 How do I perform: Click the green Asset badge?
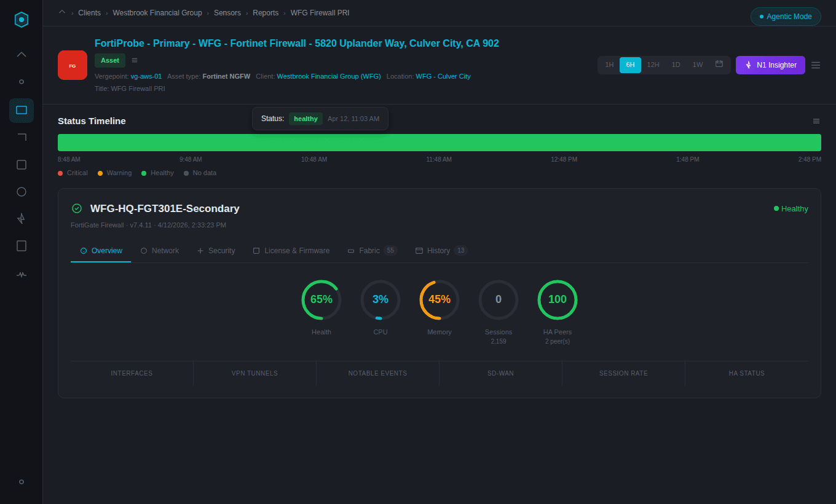tap(110, 60)
